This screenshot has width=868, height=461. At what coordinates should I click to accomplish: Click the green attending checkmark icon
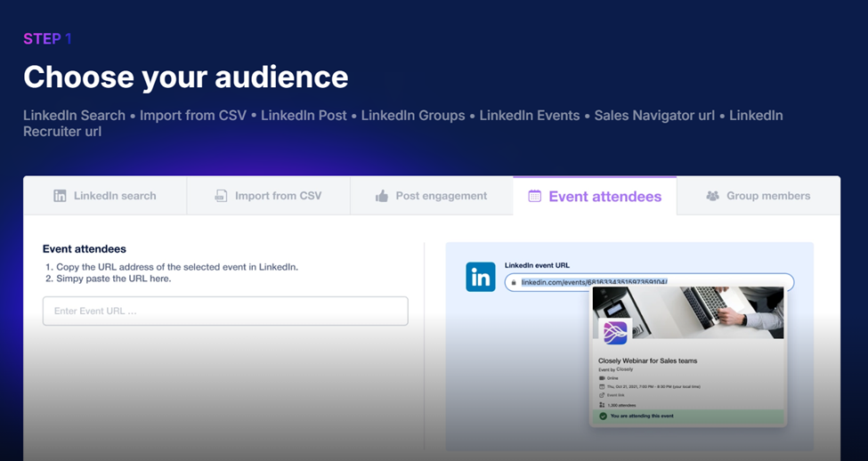(x=603, y=417)
